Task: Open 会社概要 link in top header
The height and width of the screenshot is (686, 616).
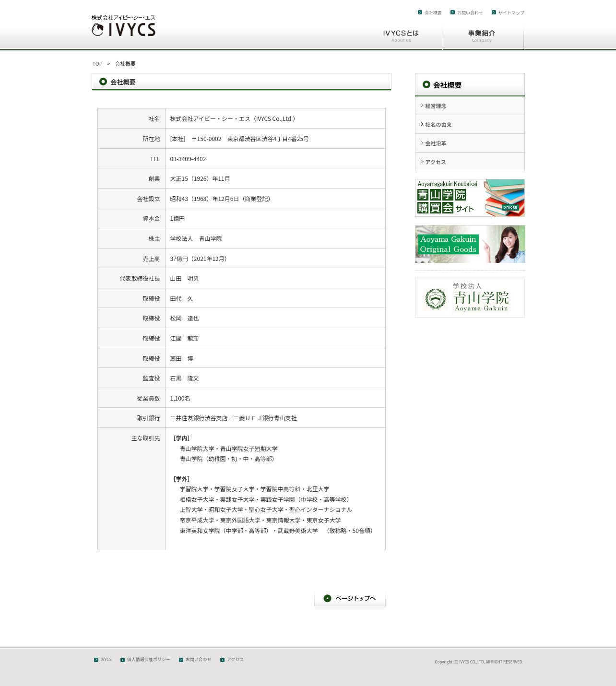Action: pyautogui.click(x=433, y=13)
